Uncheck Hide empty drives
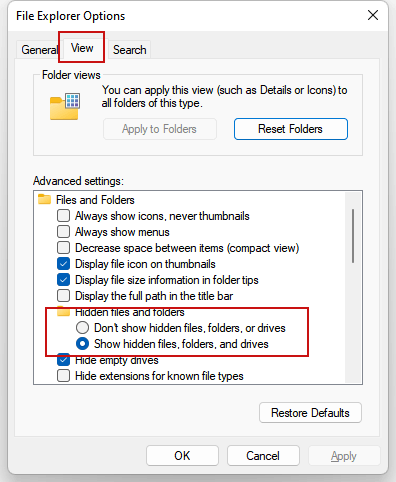Screen dimensions: 396x482 pyautogui.click(x=63, y=360)
